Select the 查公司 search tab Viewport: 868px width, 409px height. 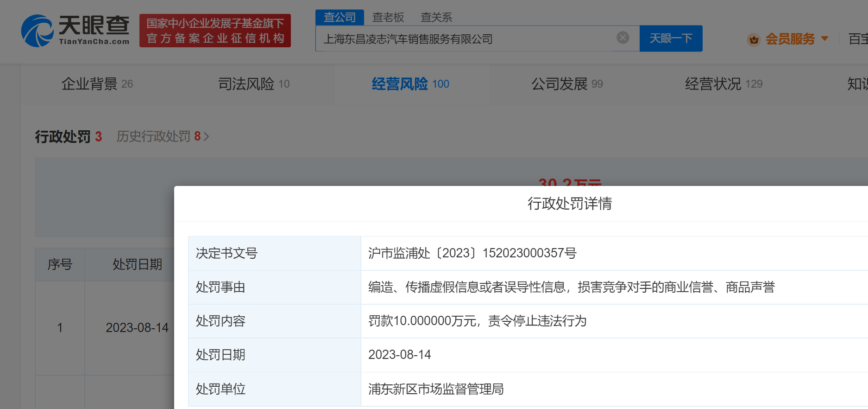click(x=340, y=17)
